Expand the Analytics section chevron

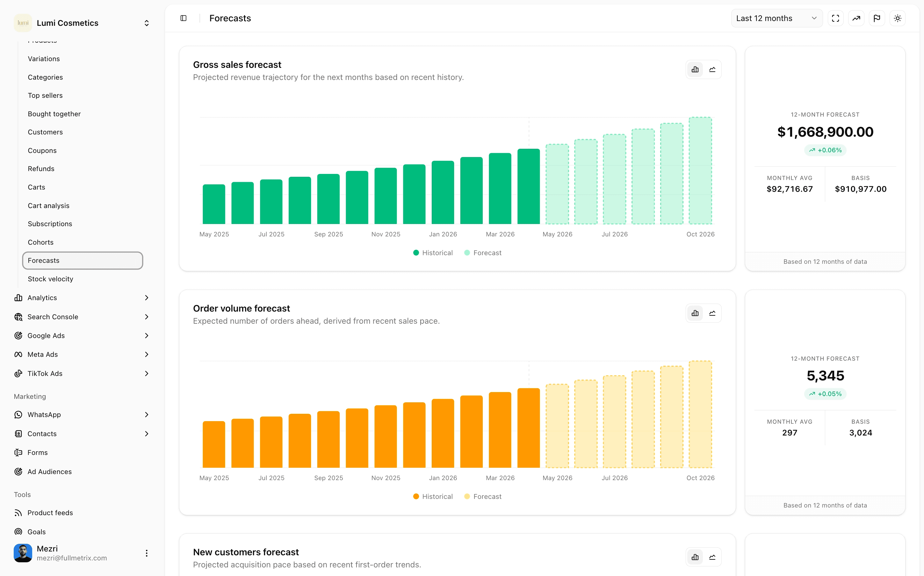[147, 298]
